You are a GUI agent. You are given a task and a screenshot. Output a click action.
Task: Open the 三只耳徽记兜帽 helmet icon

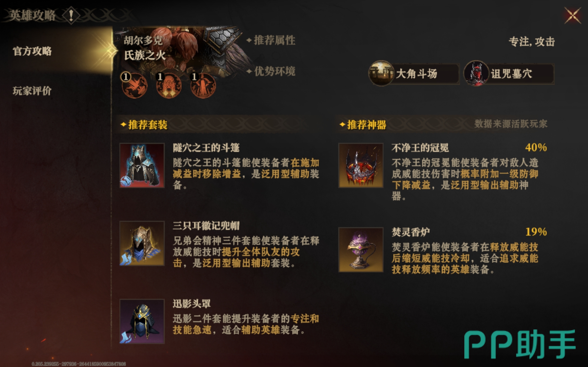point(142,243)
